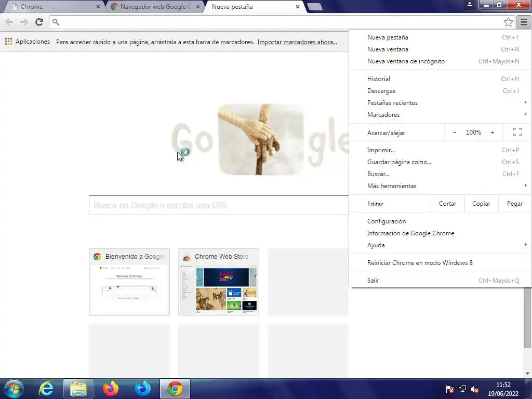The image size is (532, 399).
Task: Choose Guardar página como...
Action: (x=440, y=162)
